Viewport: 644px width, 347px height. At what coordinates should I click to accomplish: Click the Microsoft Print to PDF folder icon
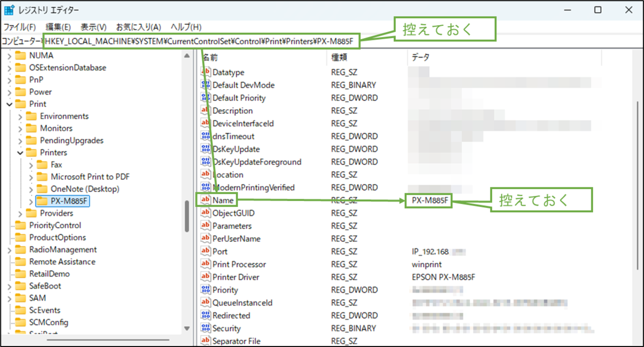pos(42,177)
